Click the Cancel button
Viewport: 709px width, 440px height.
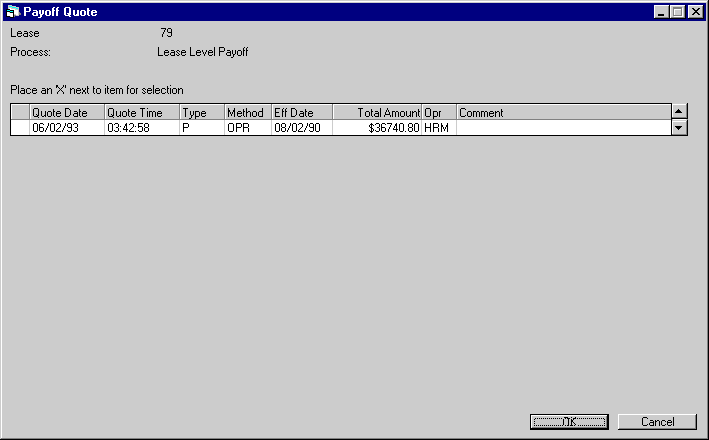point(657,422)
